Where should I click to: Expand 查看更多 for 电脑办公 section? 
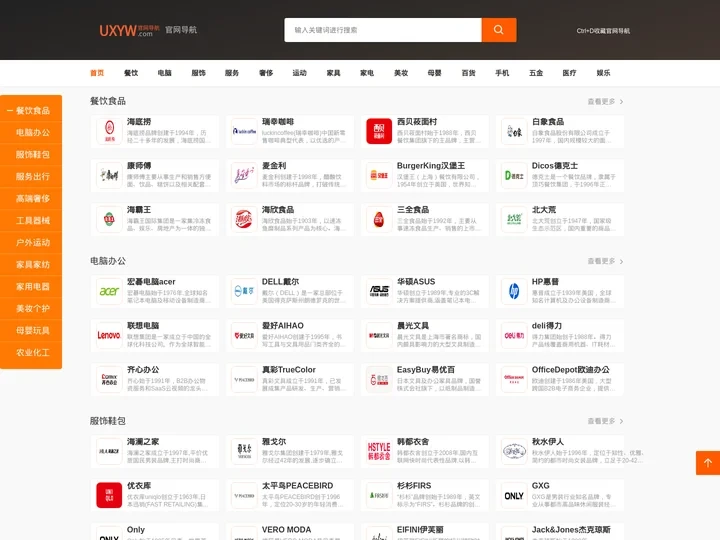(605, 261)
